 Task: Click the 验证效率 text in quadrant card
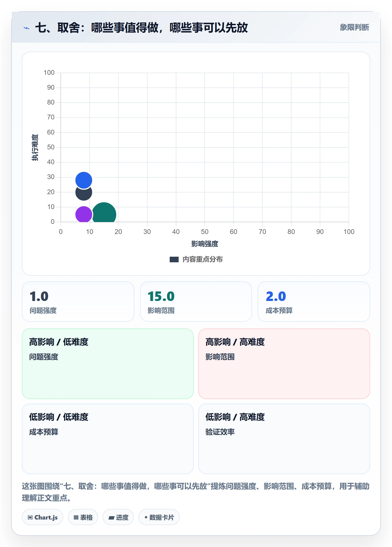pyautogui.click(x=220, y=432)
